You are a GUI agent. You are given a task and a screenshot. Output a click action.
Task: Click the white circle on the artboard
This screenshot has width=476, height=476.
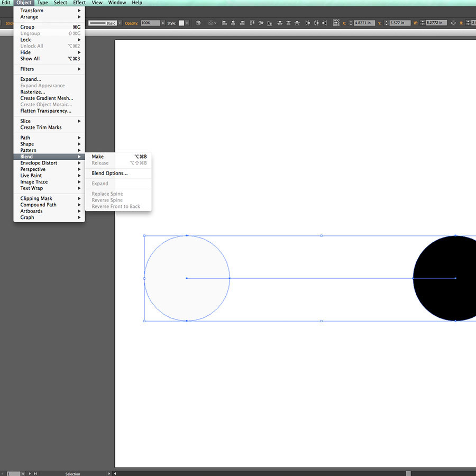coord(187,278)
